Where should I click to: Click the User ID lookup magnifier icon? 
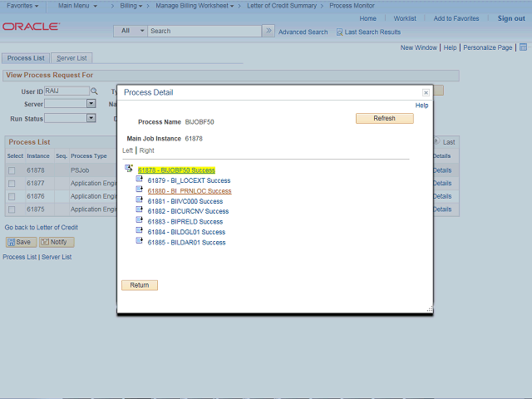(x=95, y=91)
